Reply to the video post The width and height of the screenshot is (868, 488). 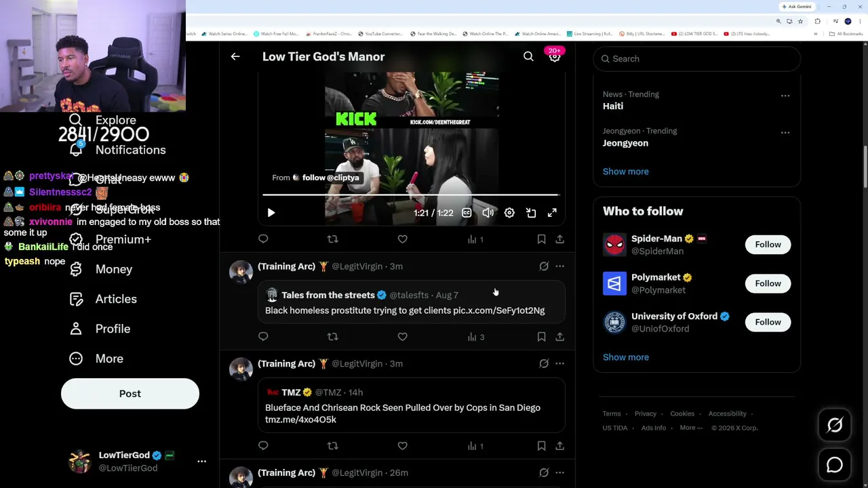pyautogui.click(x=263, y=239)
